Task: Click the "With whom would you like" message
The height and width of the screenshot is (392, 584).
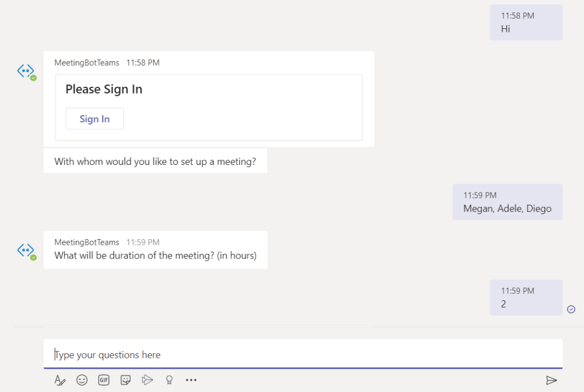Action: (x=155, y=161)
